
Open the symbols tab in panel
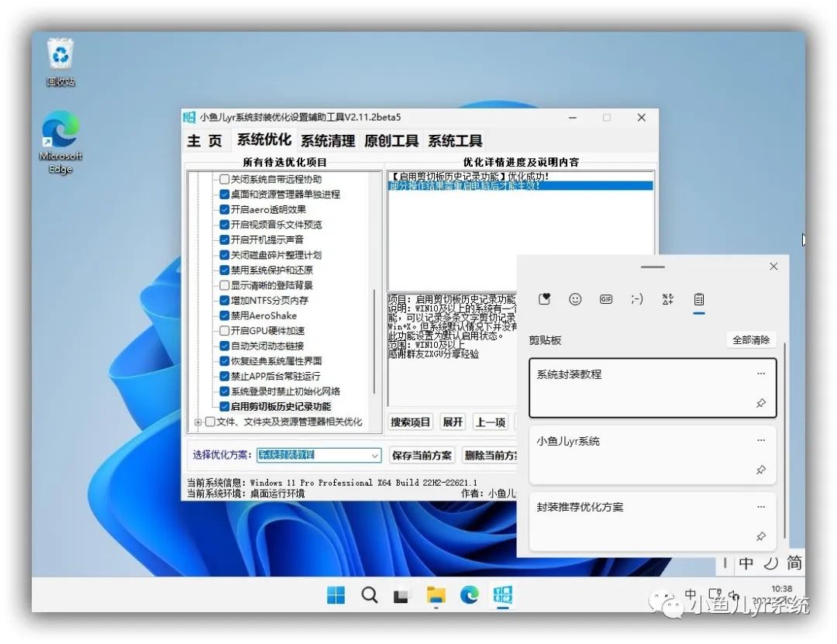click(668, 299)
